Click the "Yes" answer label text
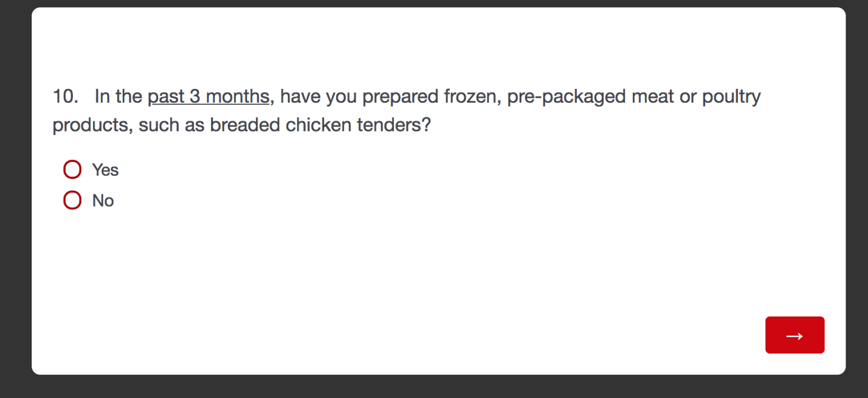868x398 pixels. point(105,170)
